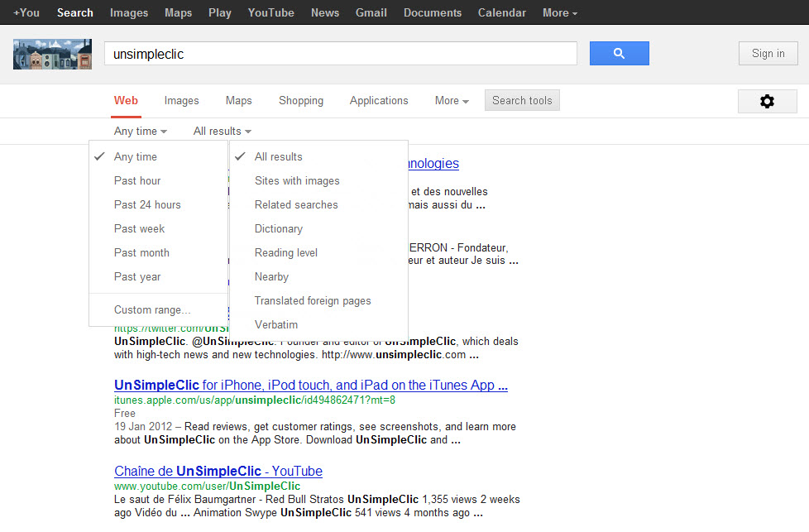Open YouTube in the top bar
The height and width of the screenshot is (532, 809).
[x=270, y=12]
